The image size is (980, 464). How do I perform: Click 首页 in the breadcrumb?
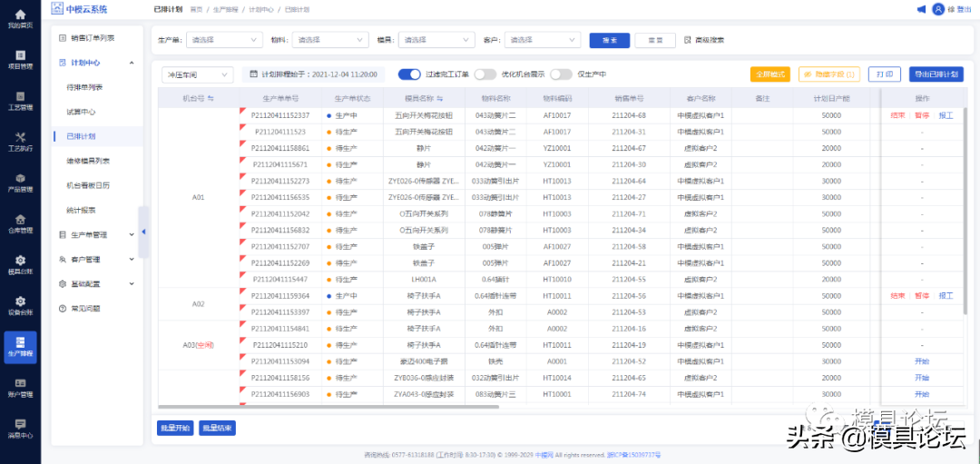point(196,10)
